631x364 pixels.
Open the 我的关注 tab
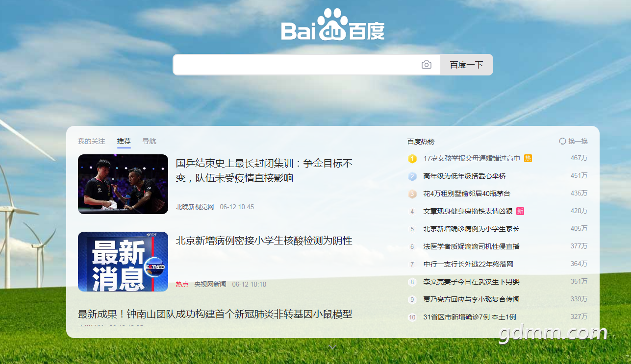pyautogui.click(x=91, y=141)
